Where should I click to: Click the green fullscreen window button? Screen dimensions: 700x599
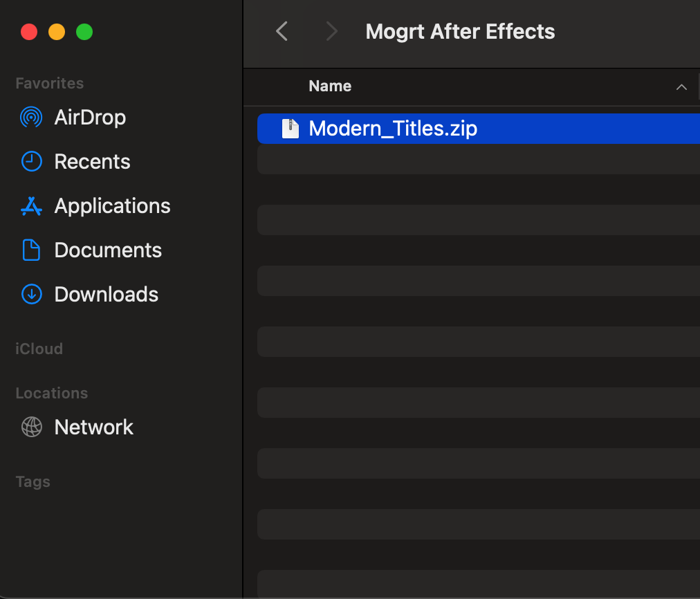pyautogui.click(x=84, y=32)
